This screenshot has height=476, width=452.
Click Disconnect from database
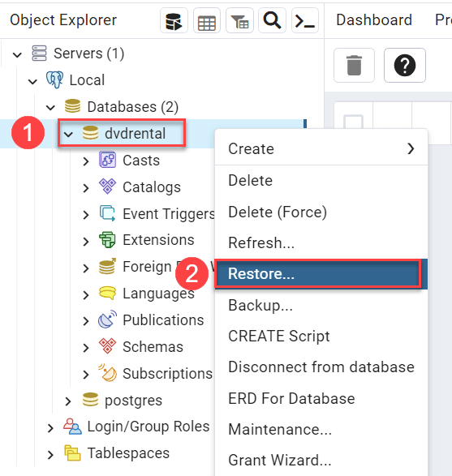coord(321,367)
